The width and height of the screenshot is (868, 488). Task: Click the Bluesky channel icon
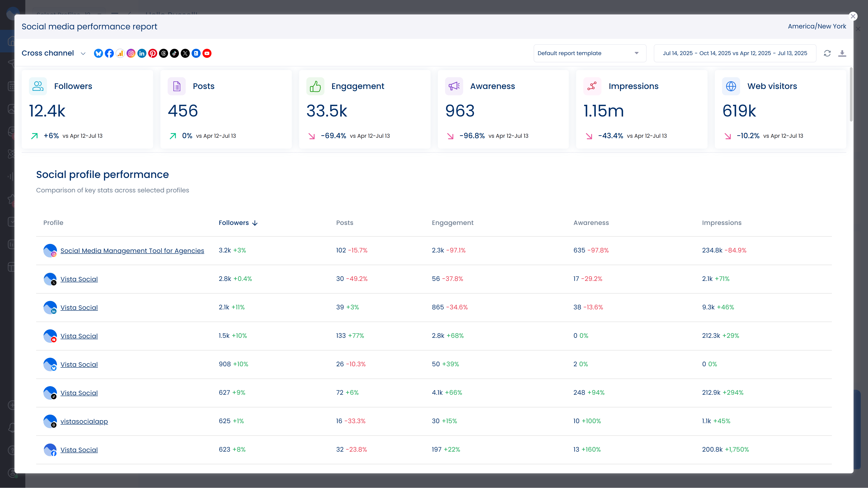(x=99, y=53)
